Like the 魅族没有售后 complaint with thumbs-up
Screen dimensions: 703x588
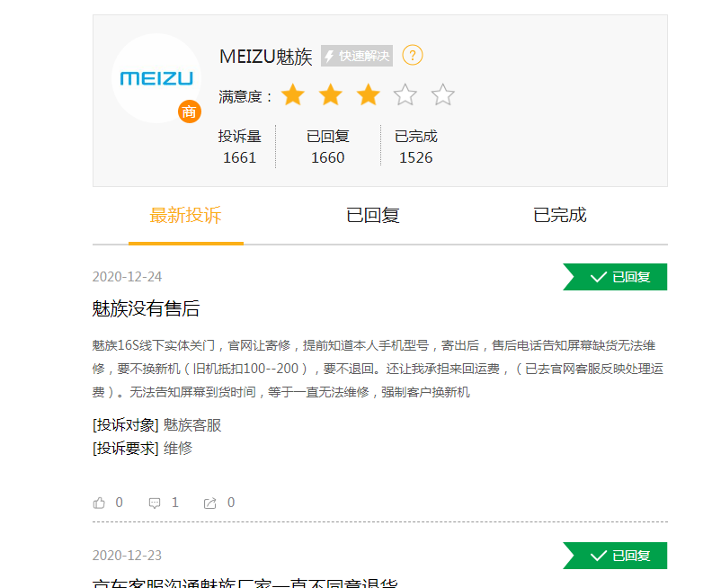point(99,503)
